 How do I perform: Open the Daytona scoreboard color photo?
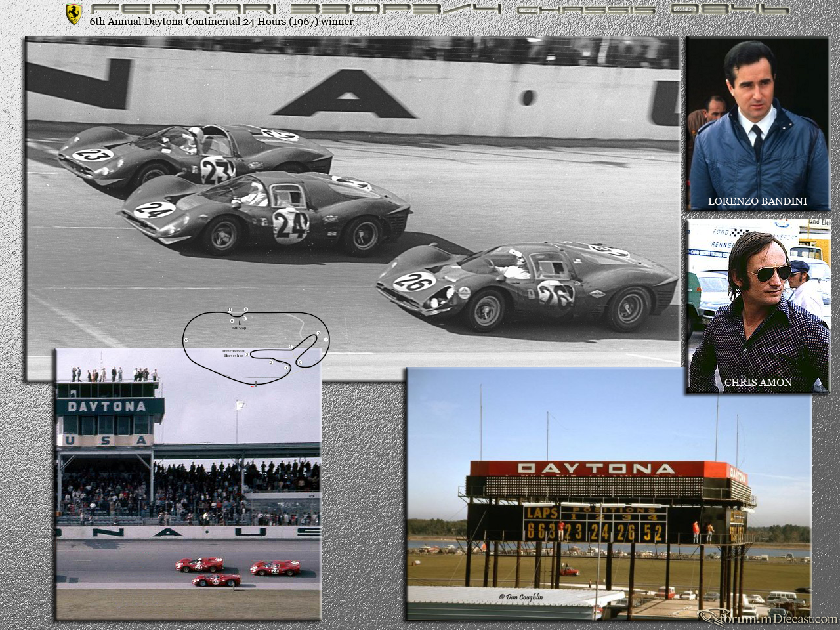(x=609, y=493)
